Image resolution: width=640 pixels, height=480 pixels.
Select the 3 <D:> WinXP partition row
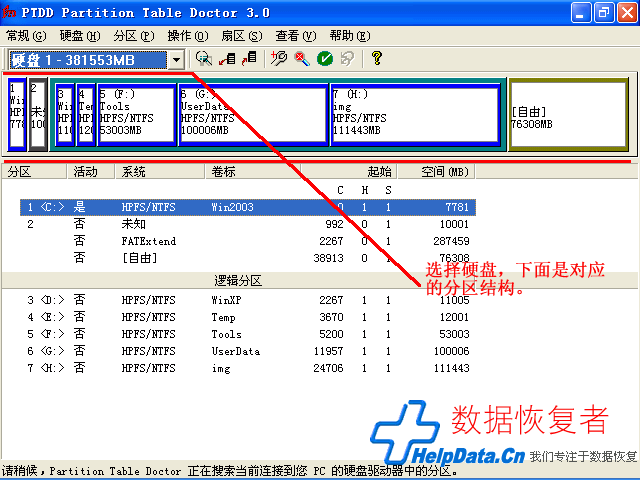pyautogui.click(x=248, y=300)
